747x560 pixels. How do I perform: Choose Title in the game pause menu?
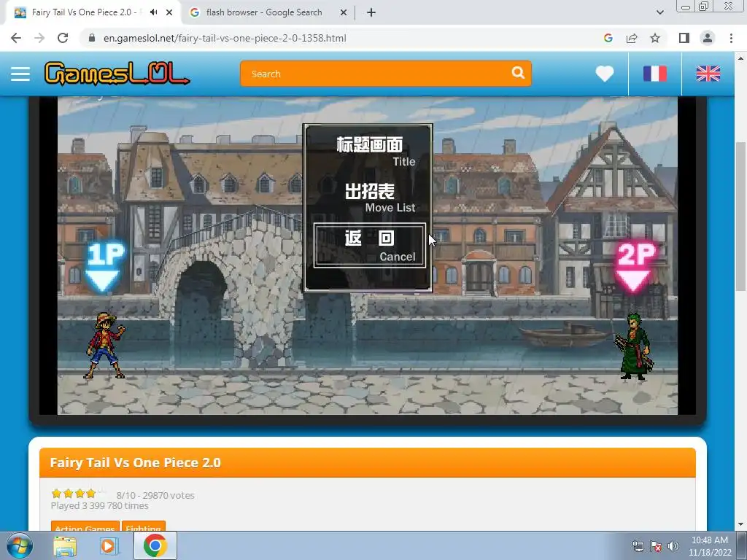point(368,152)
